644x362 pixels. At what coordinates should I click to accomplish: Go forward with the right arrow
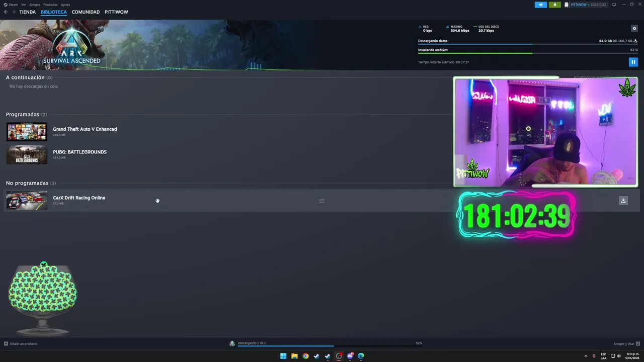click(14, 12)
